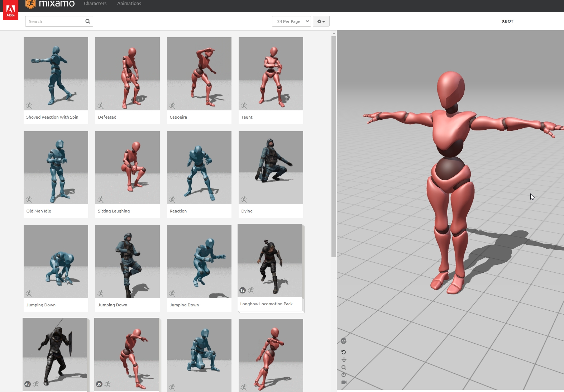The height and width of the screenshot is (392, 564).
Task: Click the running-man icon on Shoved Reaction card
Action: click(x=29, y=105)
